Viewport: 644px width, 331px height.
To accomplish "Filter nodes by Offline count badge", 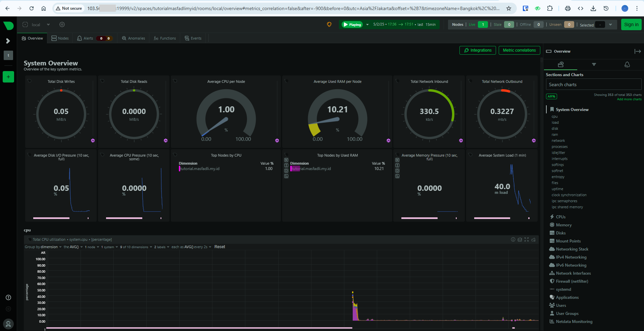I will (538, 24).
